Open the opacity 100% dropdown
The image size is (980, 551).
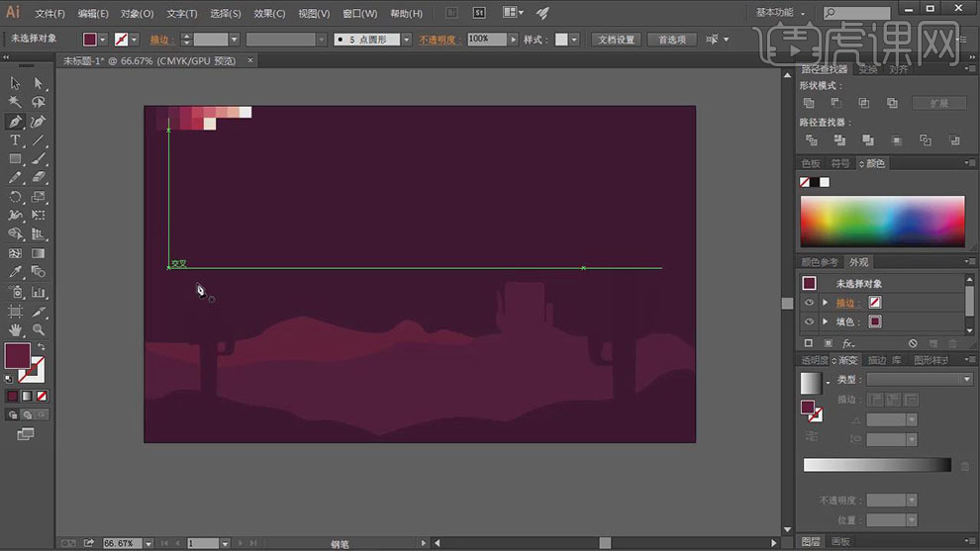[513, 40]
